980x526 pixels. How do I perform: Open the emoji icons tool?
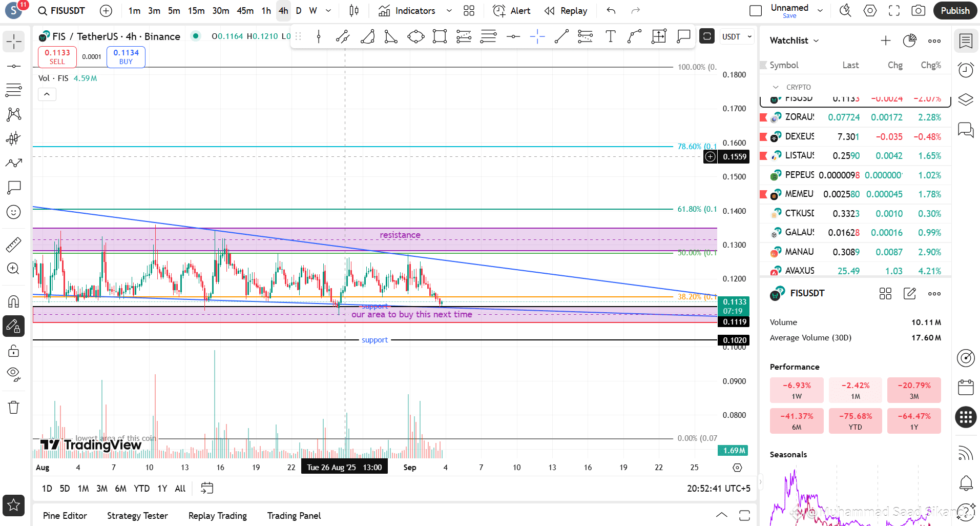[x=14, y=212]
